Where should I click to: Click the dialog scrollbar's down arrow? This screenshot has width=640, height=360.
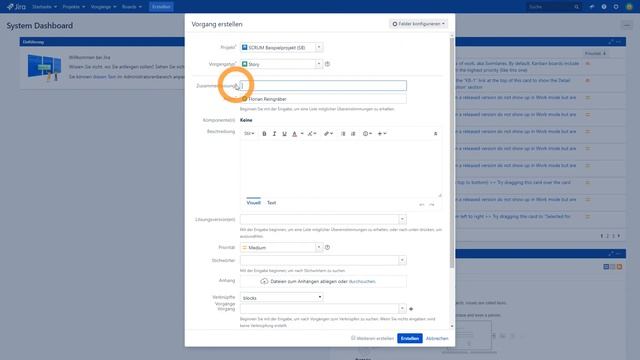tap(452, 326)
